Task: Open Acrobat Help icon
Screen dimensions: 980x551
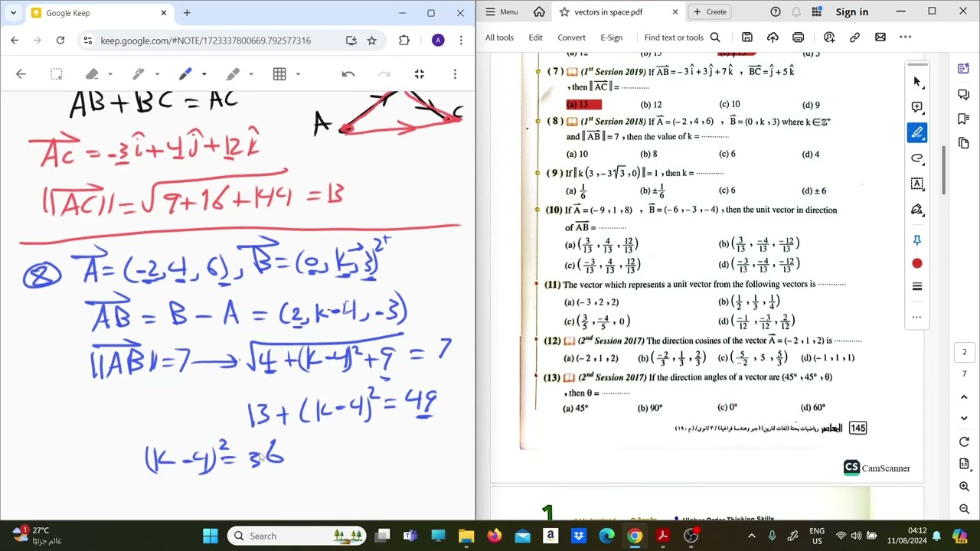Action: (x=776, y=12)
